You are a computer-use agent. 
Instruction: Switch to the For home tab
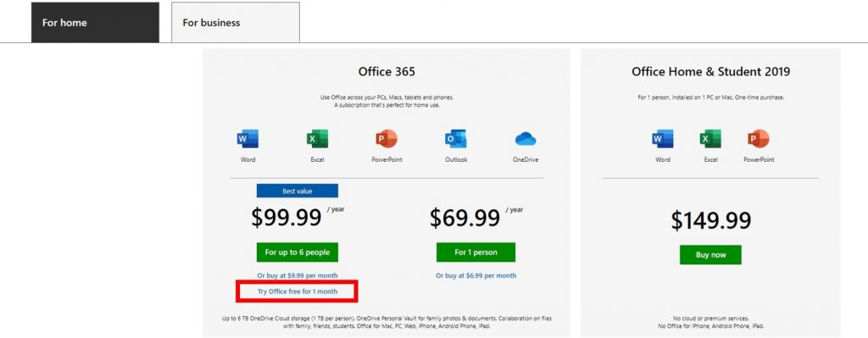[95, 23]
